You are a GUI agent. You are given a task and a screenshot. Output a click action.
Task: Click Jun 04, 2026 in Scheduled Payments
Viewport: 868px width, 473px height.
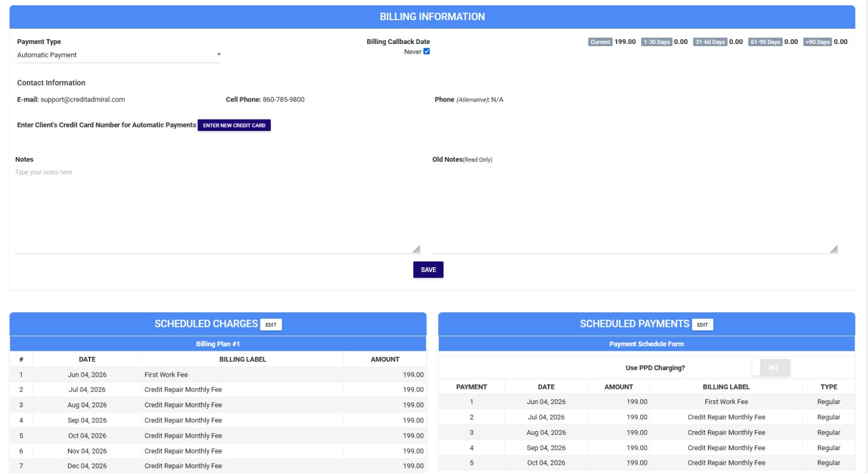(546, 402)
